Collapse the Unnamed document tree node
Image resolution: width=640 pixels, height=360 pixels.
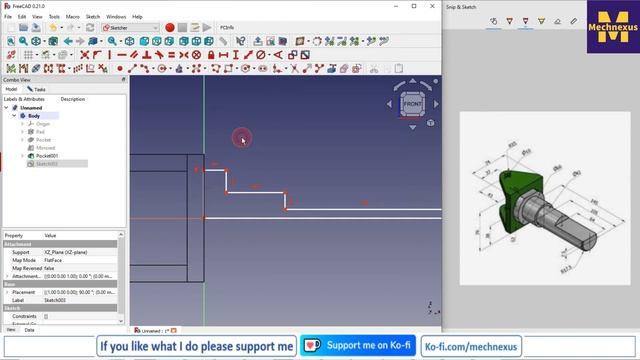[x=6, y=108]
